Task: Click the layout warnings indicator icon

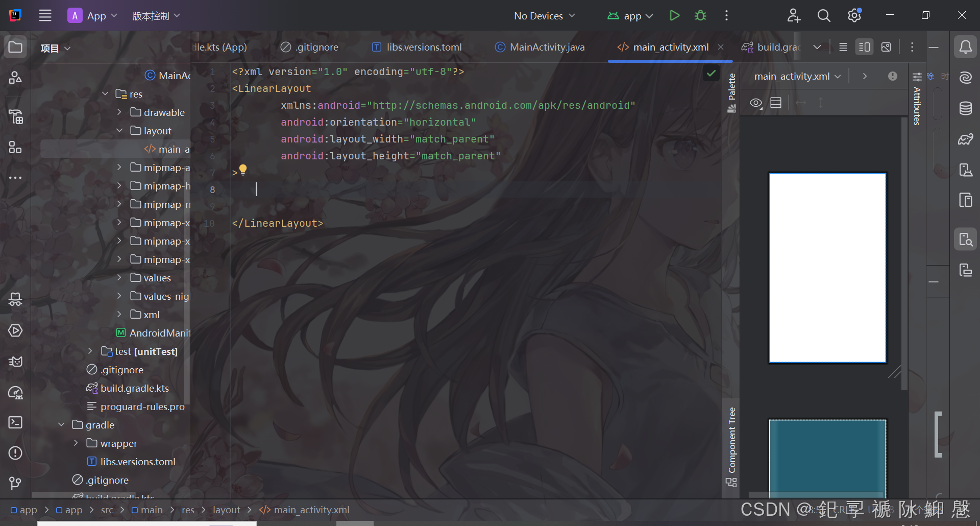Action: tap(892, 76)
